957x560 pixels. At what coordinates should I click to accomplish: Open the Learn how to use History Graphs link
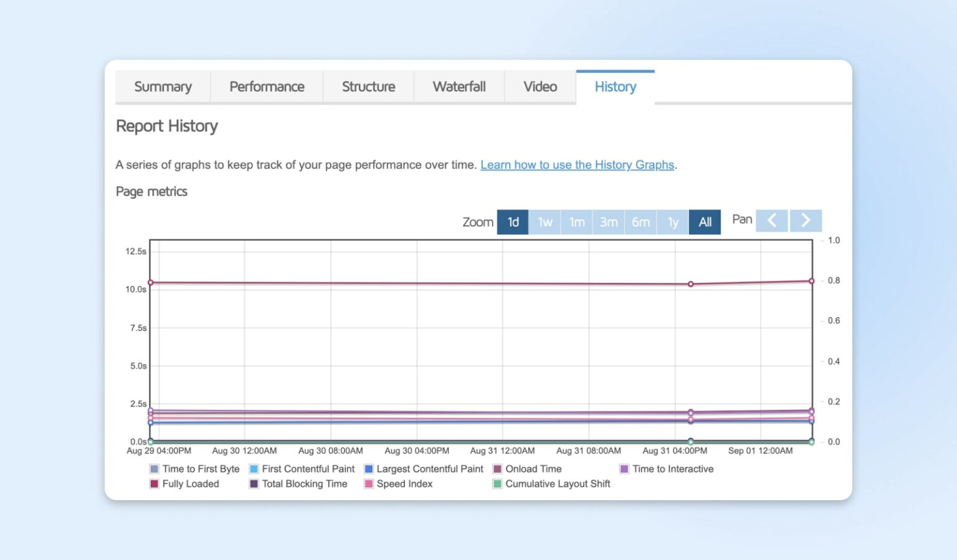click(577, 164)
